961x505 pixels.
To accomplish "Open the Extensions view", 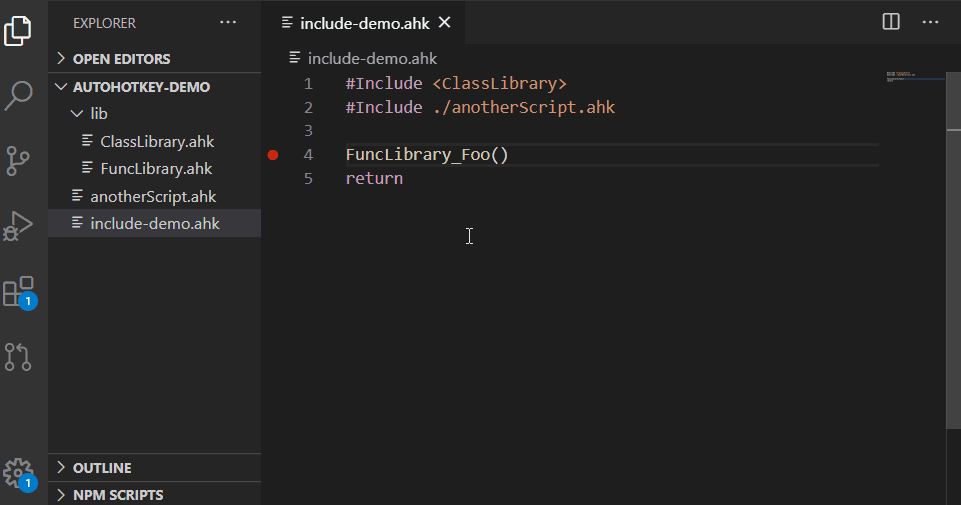I will (19, 292).
